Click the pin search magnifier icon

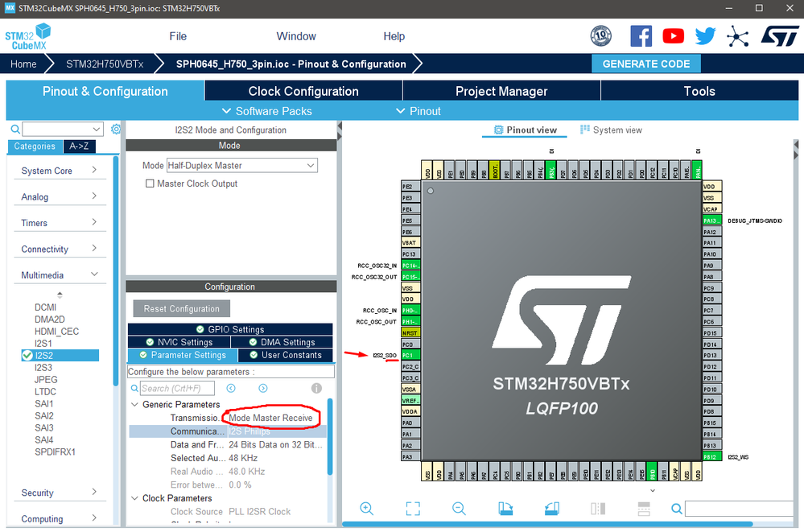[x=677, y=509]
